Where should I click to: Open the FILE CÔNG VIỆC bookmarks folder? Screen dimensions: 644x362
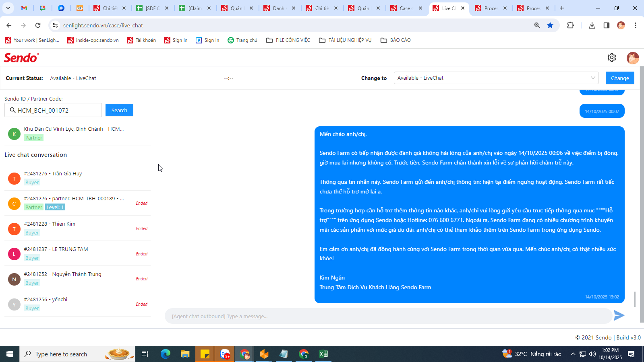288,40
